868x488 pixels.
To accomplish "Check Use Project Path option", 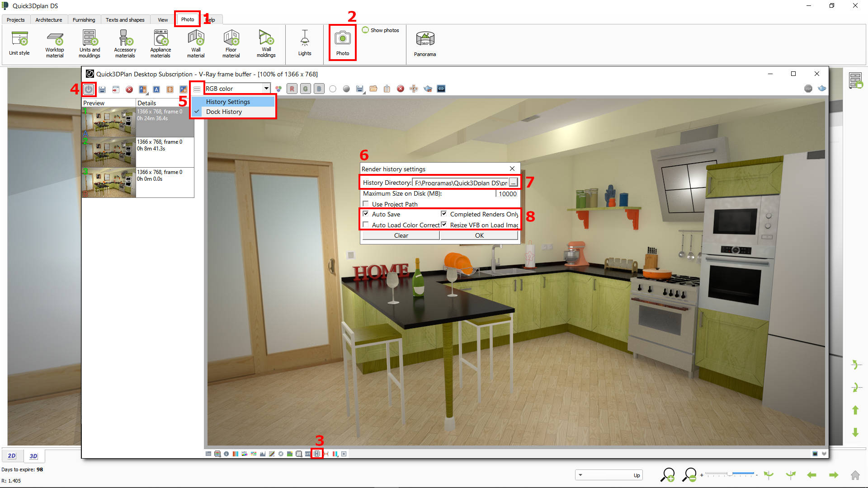I will tap(365, 204).
